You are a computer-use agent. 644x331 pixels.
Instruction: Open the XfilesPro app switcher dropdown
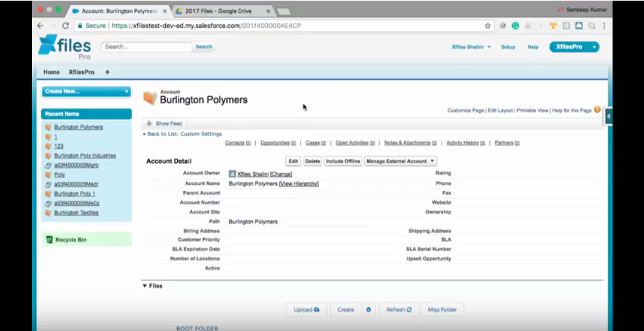tap(594, 47)
